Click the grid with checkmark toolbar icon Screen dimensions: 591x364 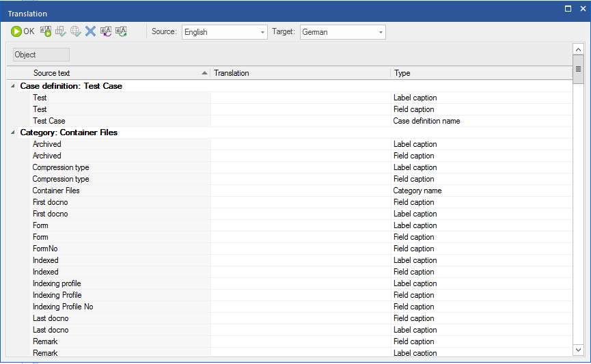point(61,31)
